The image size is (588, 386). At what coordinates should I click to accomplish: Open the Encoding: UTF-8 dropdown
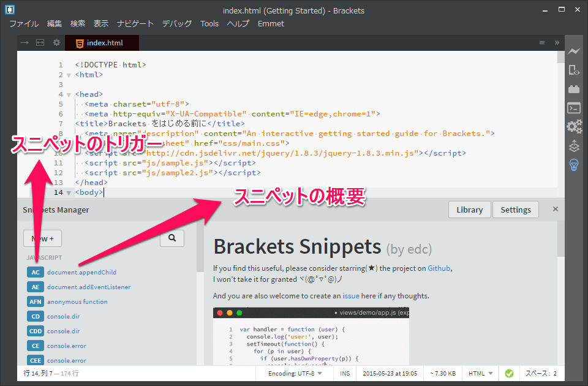(295, 374)
